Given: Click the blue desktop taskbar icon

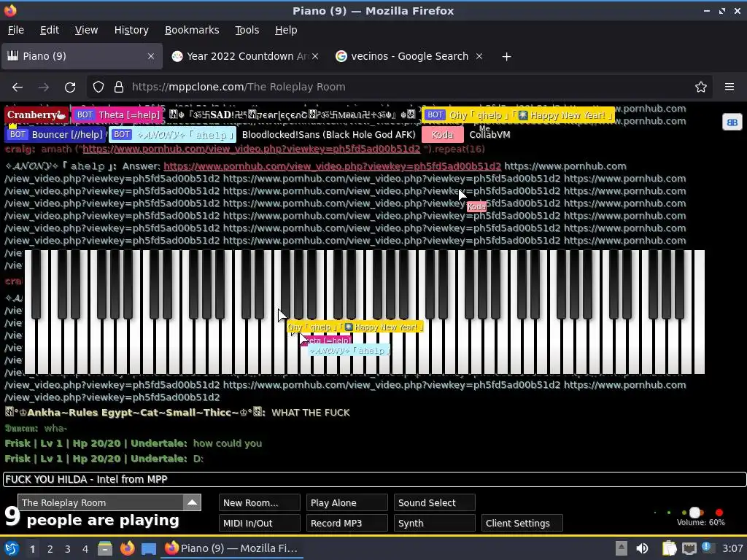Looking at the screenshot, I should click(x=149, y=548).
